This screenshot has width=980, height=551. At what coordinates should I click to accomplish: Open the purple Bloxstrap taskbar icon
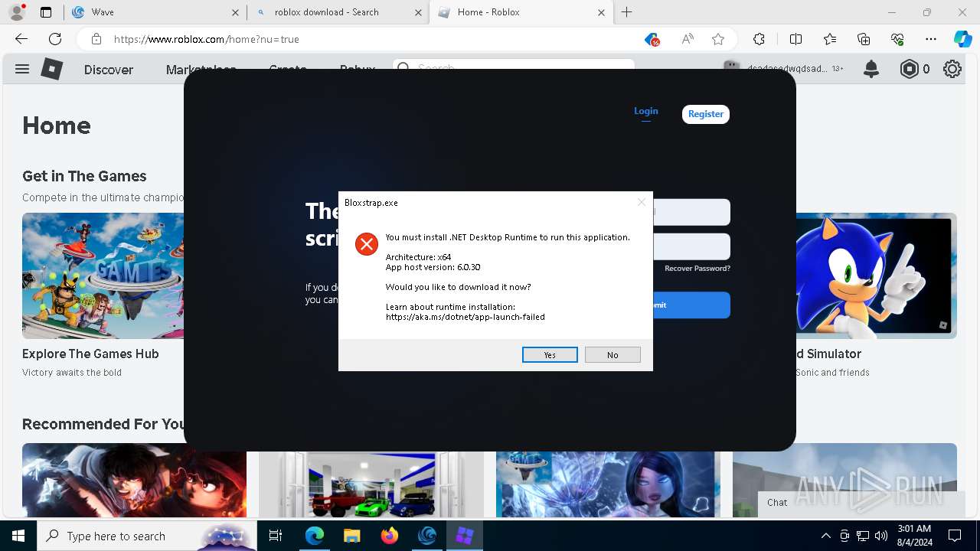click(x=464, y=536)
